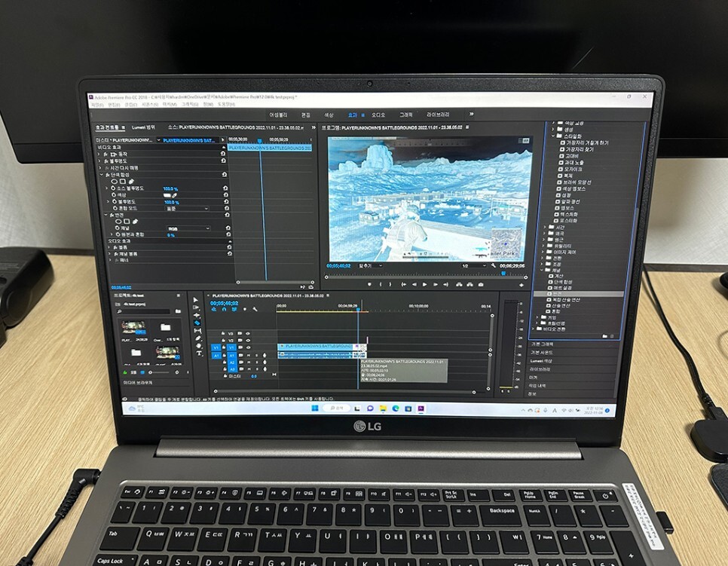Switch to 어셈블리 workspace
Image resolution: width=728 pixels, height=566 pixels.
[278, 115]
